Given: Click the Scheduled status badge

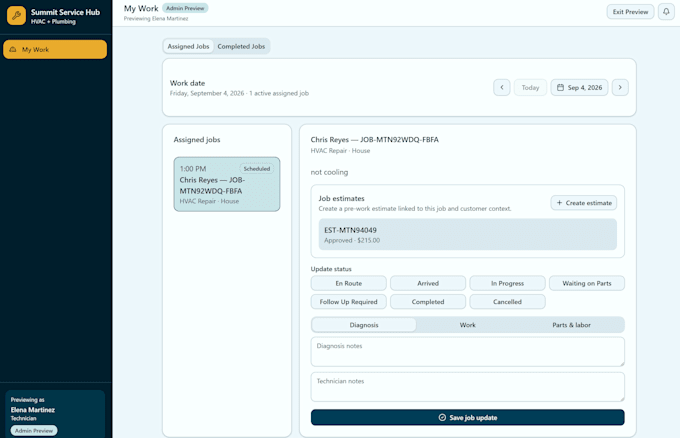Looking at the screenshot, I should [x=257, y=169].
